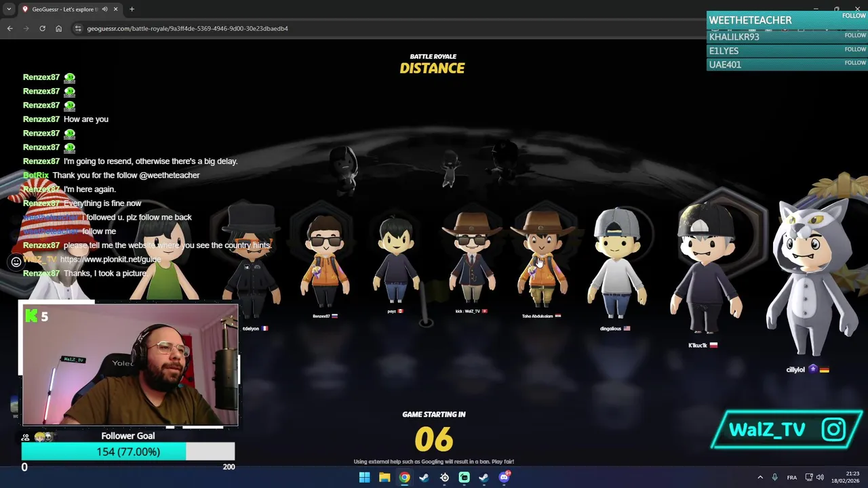The width and height of the screenshot is (868, 488).
Task: Open the first Steam taskbar icon
Action: 424,477
